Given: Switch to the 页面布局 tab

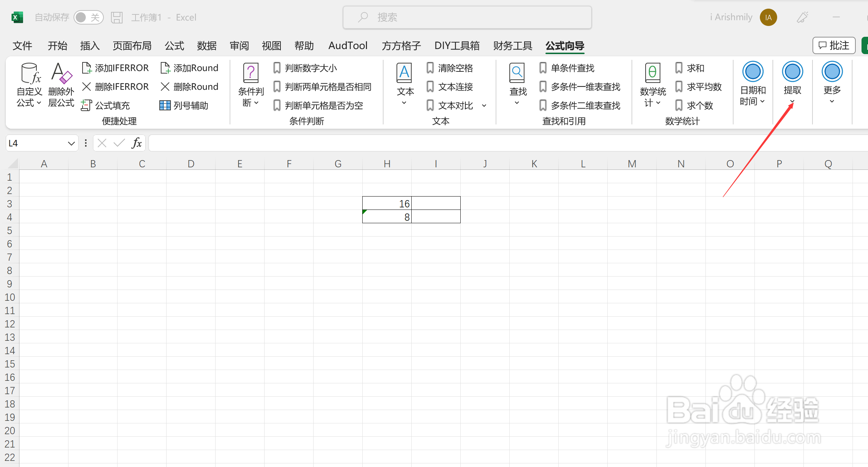Looking at the screenshot, I should pos(132,46).
